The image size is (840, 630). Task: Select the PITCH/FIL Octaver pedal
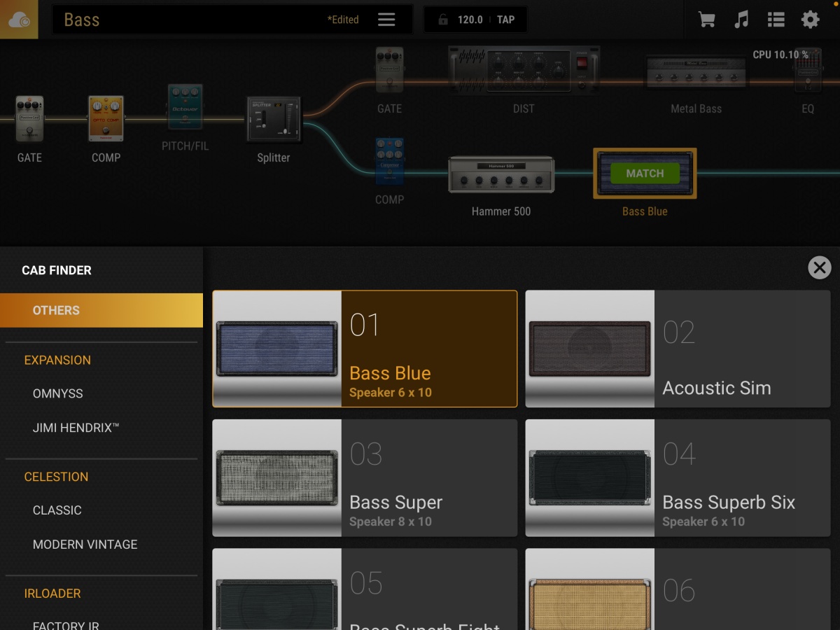tap(185, 106)
